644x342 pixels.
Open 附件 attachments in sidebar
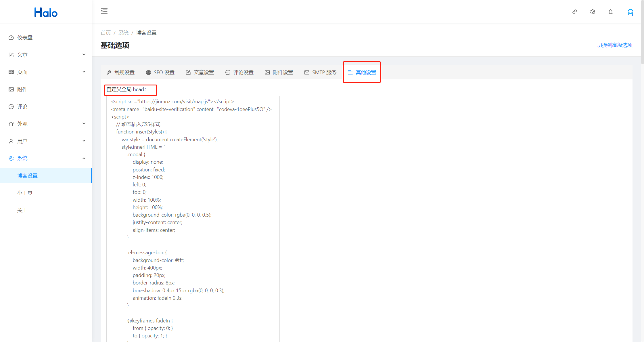point(22,89)
